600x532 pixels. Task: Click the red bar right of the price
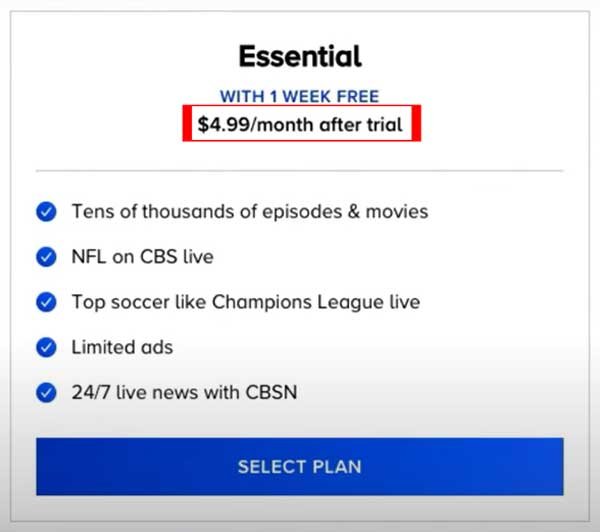pos(416,123)
